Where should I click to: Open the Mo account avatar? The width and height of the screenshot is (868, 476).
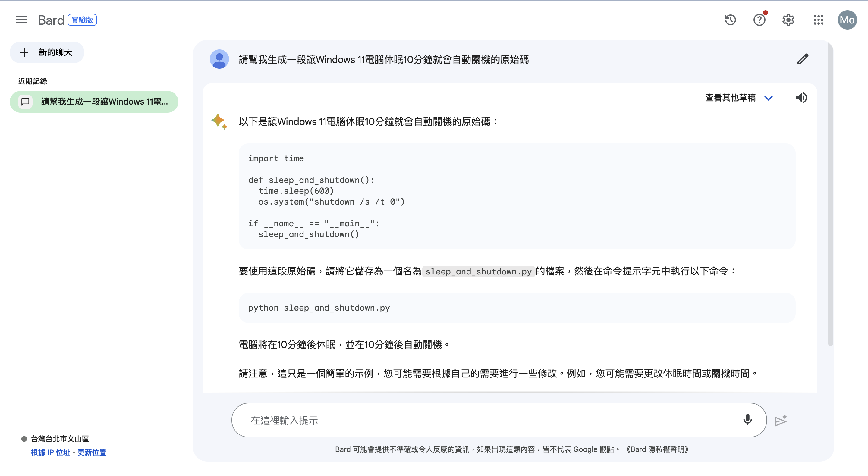click(x=847, y=20)
